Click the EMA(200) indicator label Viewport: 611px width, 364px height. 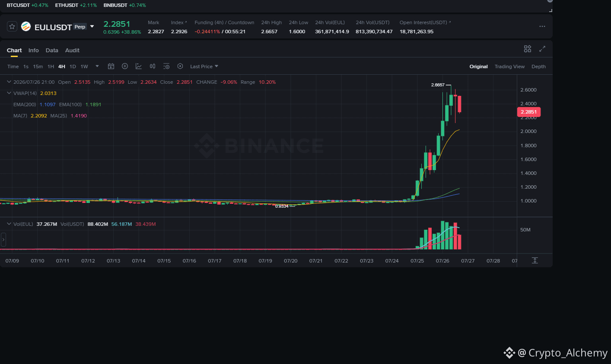click(x=25, y=104)
